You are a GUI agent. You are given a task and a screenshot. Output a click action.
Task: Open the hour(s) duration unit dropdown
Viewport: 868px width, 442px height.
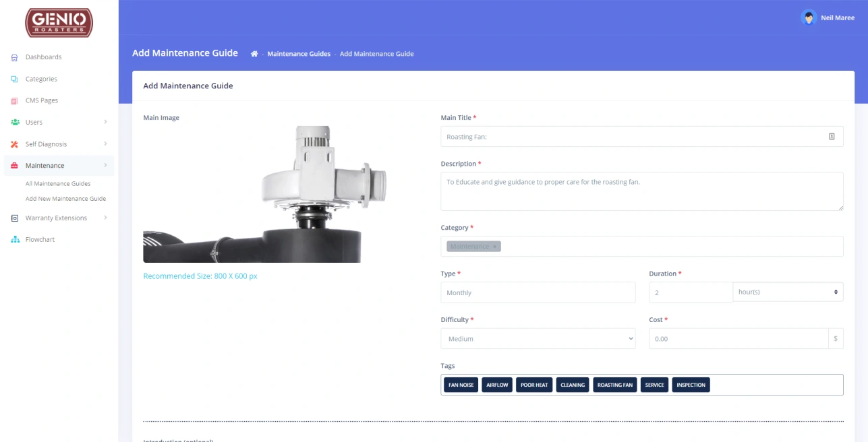coord(788,292)
